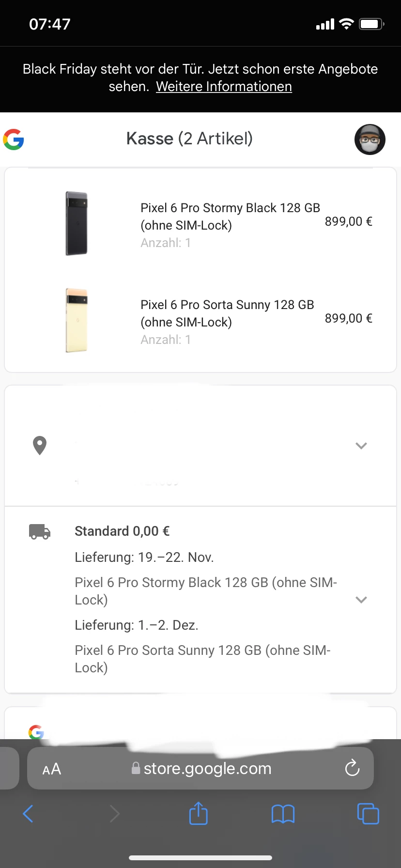Open Safari bookmarks
This screenshot has height=868, width=401.
coord(283,814)
